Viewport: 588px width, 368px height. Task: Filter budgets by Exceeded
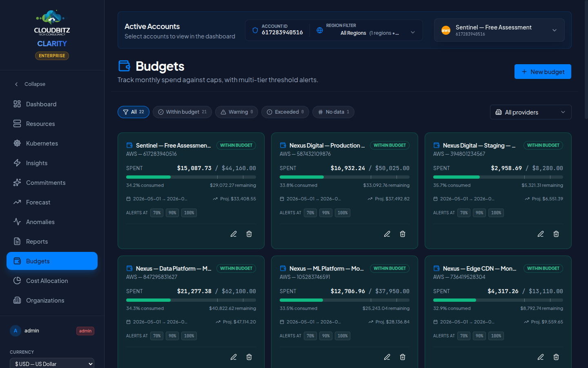tap(285, 112)
